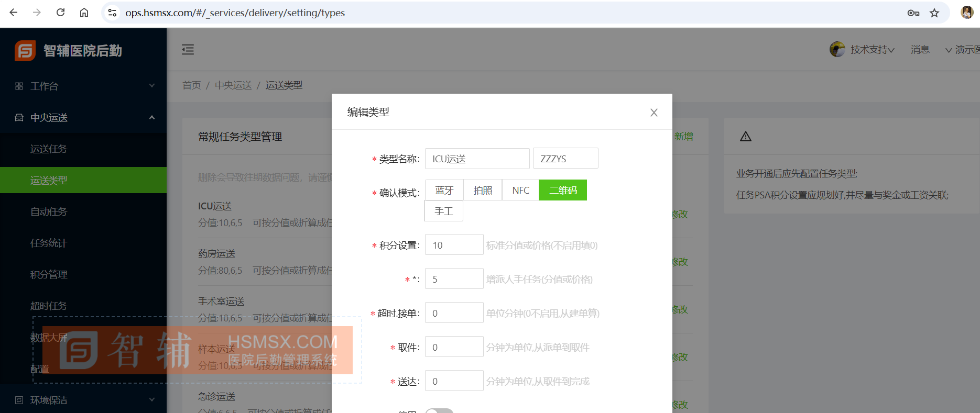Click the browser reload icon
This screenshot has height=413, width=980.
[60, 13]
